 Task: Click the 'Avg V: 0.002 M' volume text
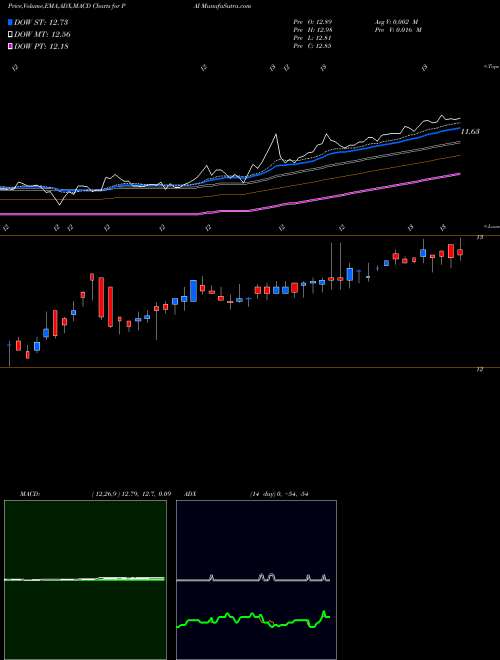[x=398, y=21]
